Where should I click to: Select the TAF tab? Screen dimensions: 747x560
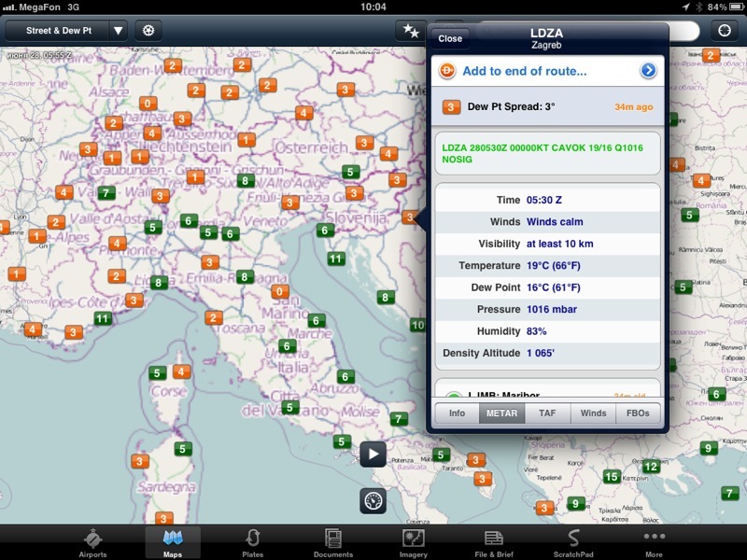point(547,413)
